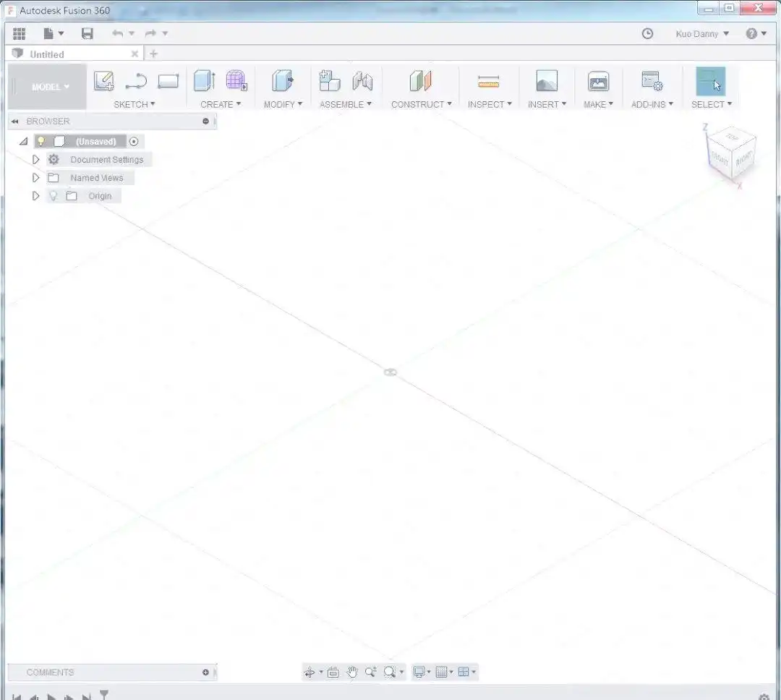Toggle Origin visibility light bulb
Screen dimensions: 781x700
pyautogui.click(x=54, y=196)
